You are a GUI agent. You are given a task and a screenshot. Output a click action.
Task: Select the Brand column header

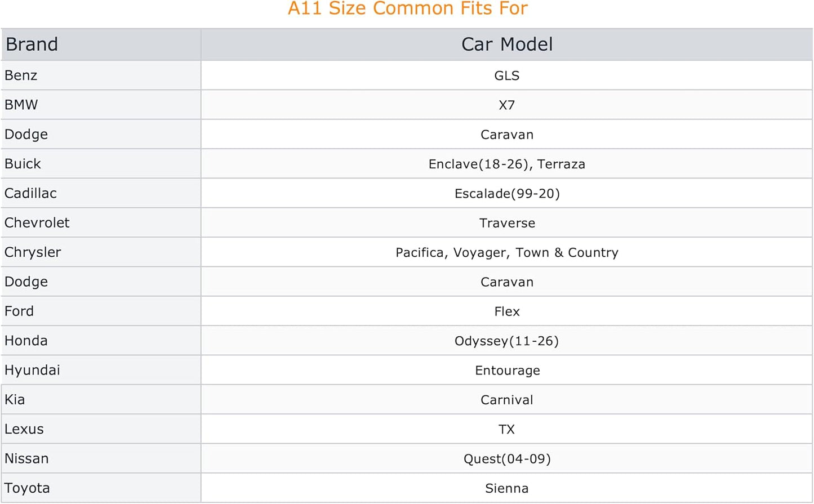point(101,44)
